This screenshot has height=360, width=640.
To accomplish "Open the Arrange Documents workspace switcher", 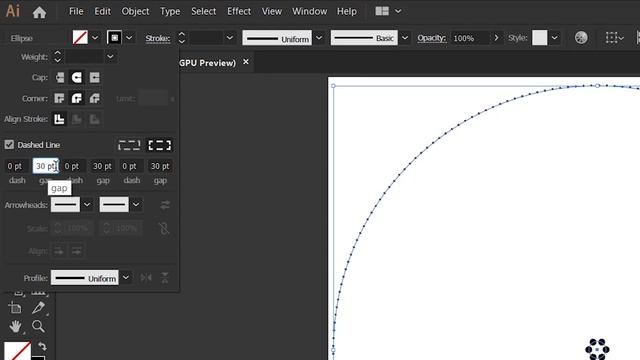I will pos(388,11).
